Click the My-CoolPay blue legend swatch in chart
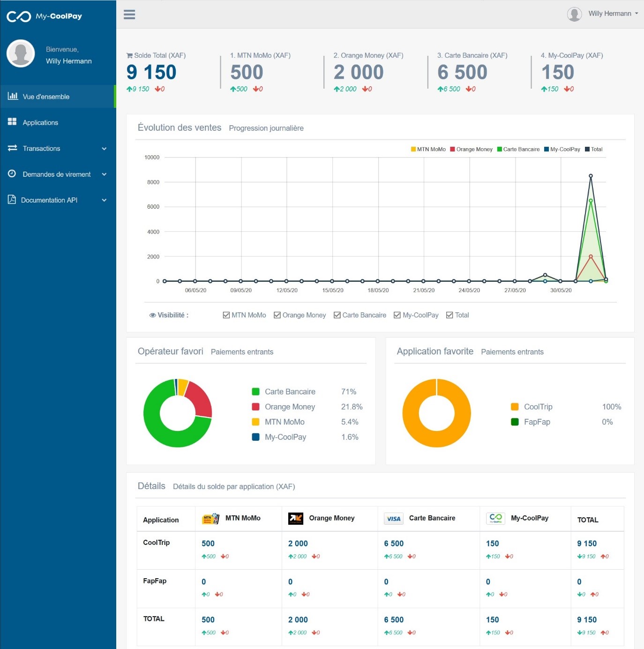Image resolution: width=644 pixels, height=649 pixels. (x=547, y=149)
